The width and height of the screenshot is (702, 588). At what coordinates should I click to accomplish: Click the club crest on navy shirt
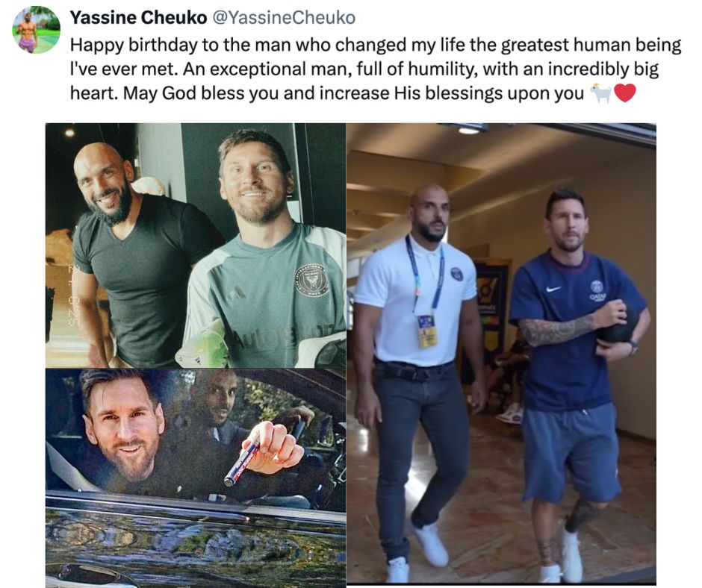[x=597, y=287]
